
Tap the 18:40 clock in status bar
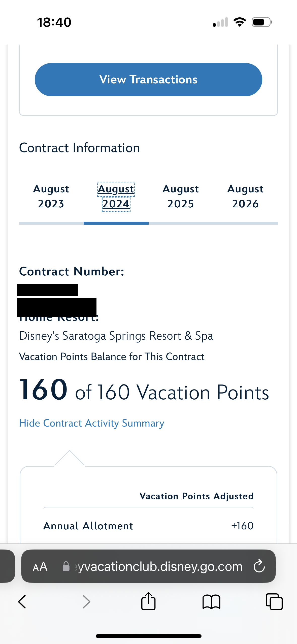coord(54,22)
